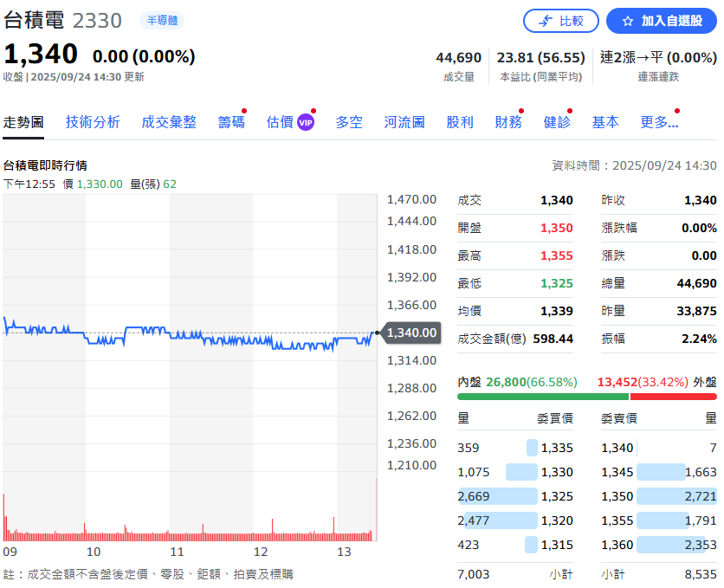The height and width of the screenshot is (588, 724).
Task: Click the star icon in 加入自選股
Action: click(x=627, y=22)
